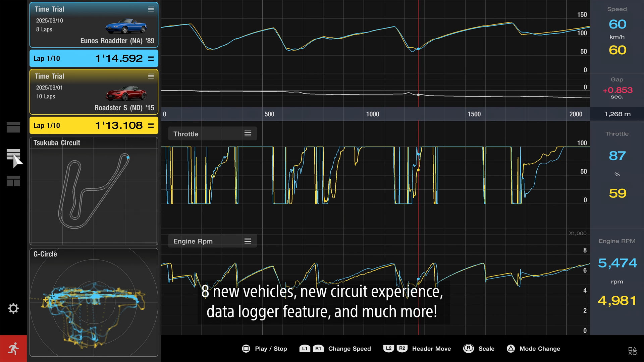Open lap list for yellow Lap 1/10
The height and width of the screenshot is (362, 644).
151,125
